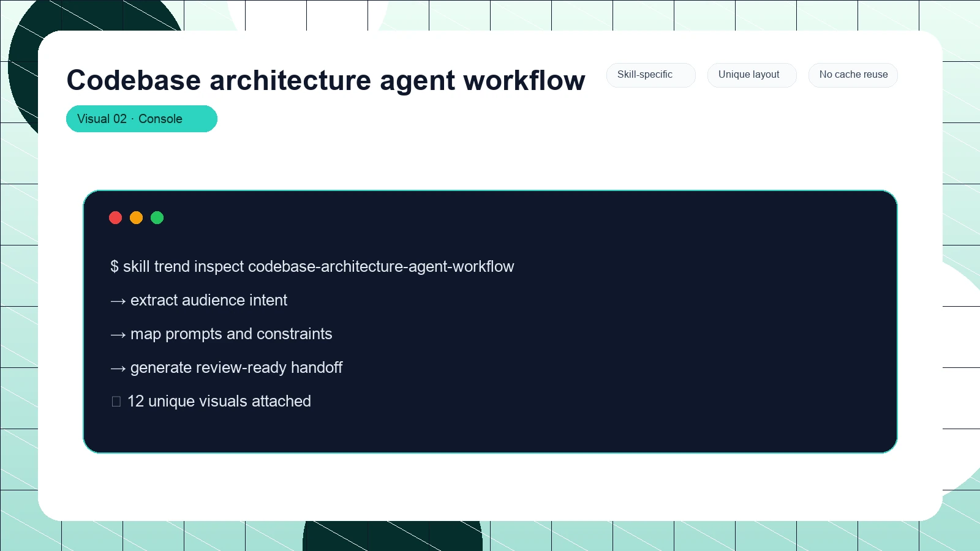Click the Visual 02 · Console badge
Screen dimensions: 980x551
141,119
